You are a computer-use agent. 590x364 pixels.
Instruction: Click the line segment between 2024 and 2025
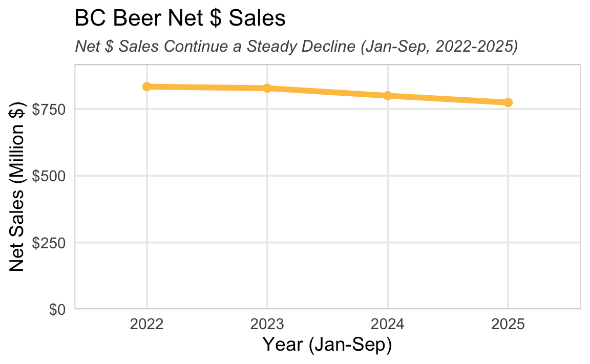pyautogui.click(x=448, y=99)
